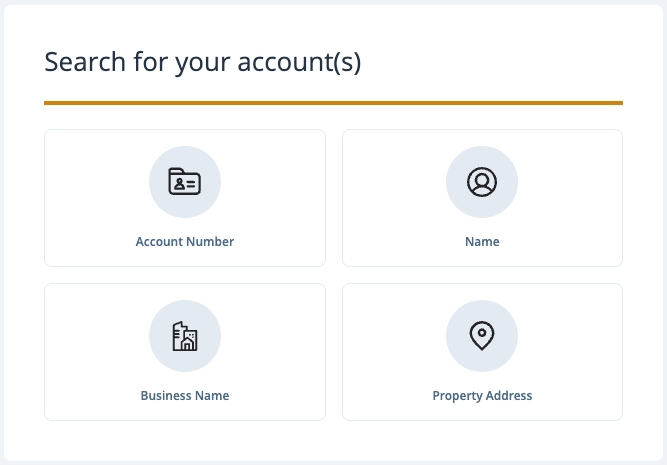Click the gray circle around the building icon
The image size is (667, 465).
pyautogui.click(x=185, y=336)
